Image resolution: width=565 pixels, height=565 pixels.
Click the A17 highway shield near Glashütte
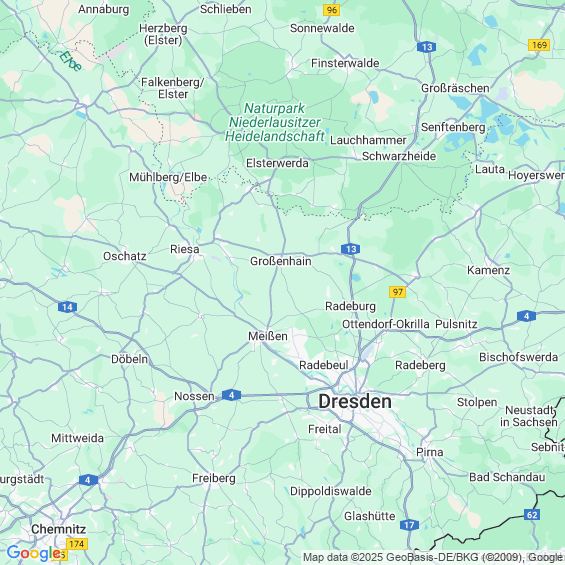click(409, 525)
